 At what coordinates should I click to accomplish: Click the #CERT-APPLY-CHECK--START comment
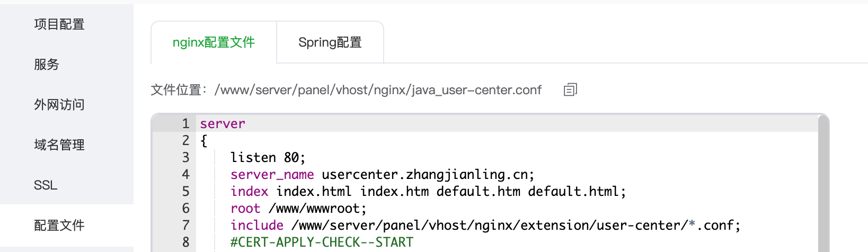pos(322,242)
